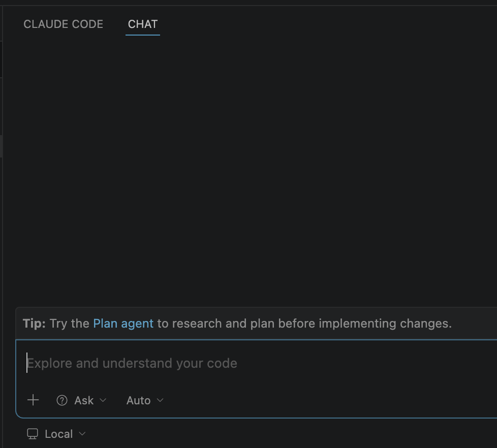Click the bold Tip: label
Image resolution: width=497 pixels, height=448 pixels.
tap(34, 324)
